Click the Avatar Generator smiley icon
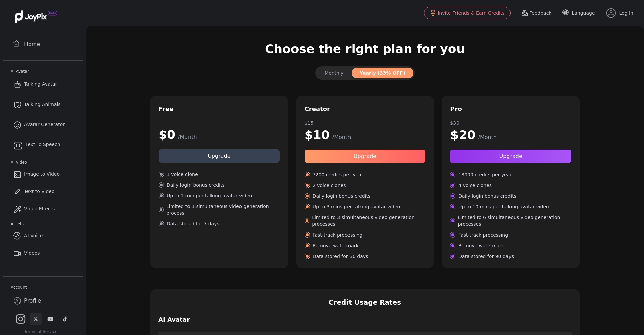This screenshot has width=644, height=335. coord(17,125)
